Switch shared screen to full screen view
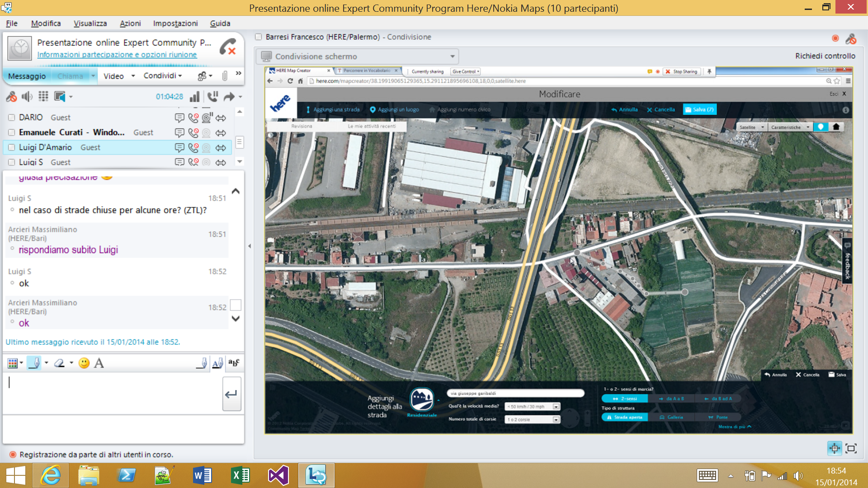Screen dimensions: 868x488 pos(851,448)
